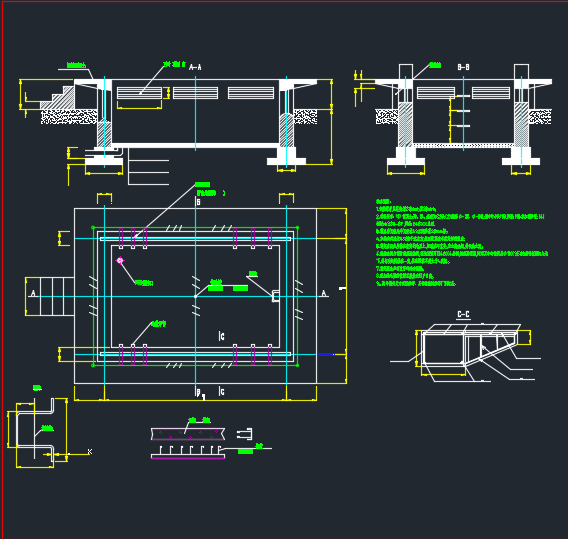
Task: Click the "C" cut marker below the plan view
Action: 221,392
